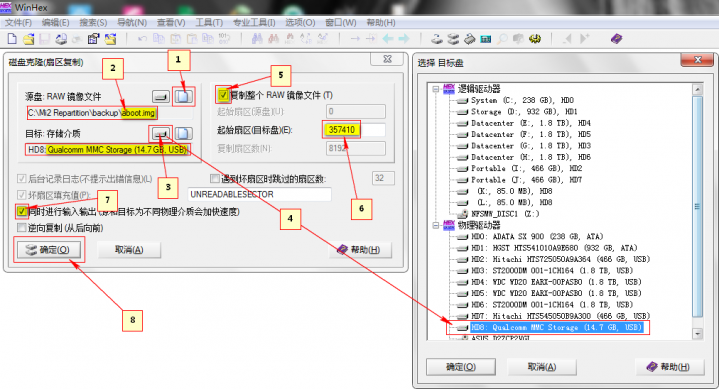Image resolution: width=719 pixels, height=389 pixels.
Task: Open the purple help book toolbar icon
Action: (616, 39)
